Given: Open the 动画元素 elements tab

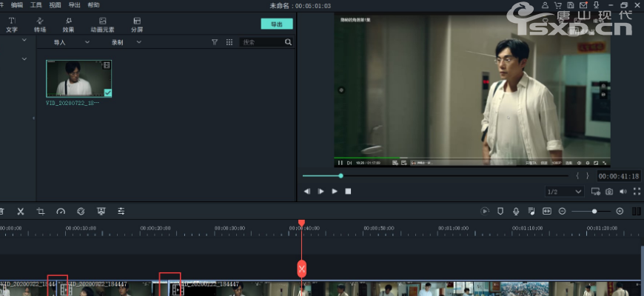Looking at the screenshot, I should point(102,24).
